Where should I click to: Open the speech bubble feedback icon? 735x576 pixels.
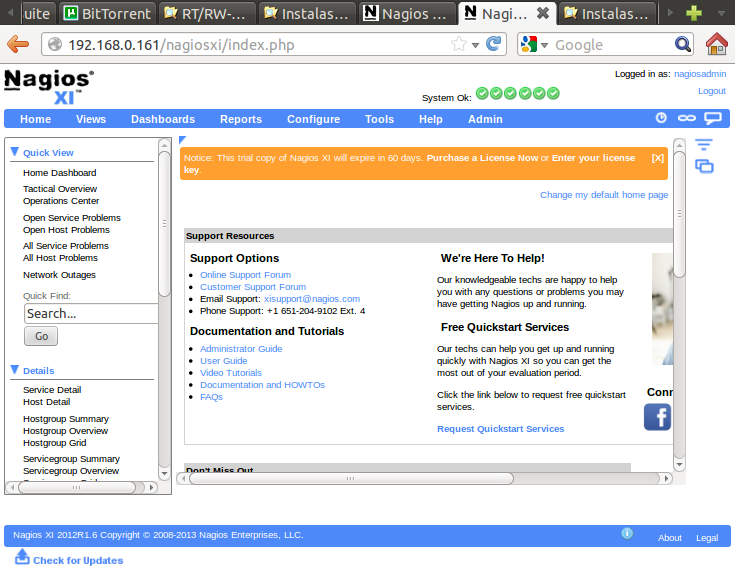[712, 118]
